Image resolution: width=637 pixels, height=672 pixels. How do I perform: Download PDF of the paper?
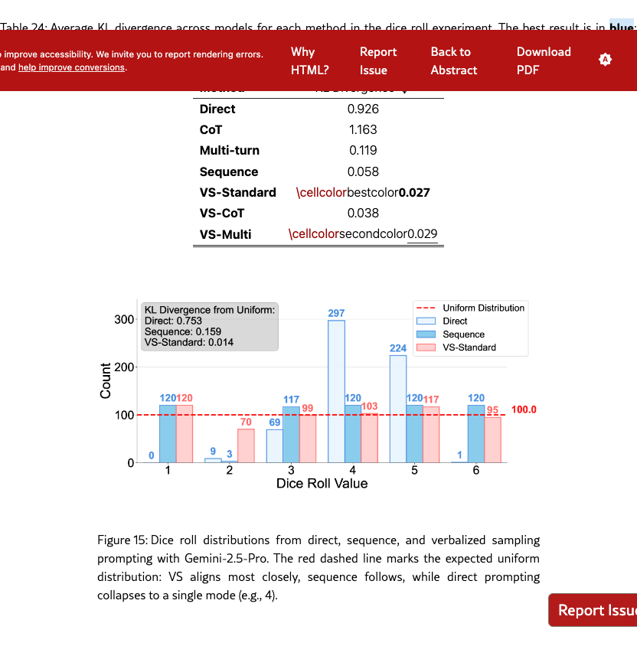click(544, 60)
